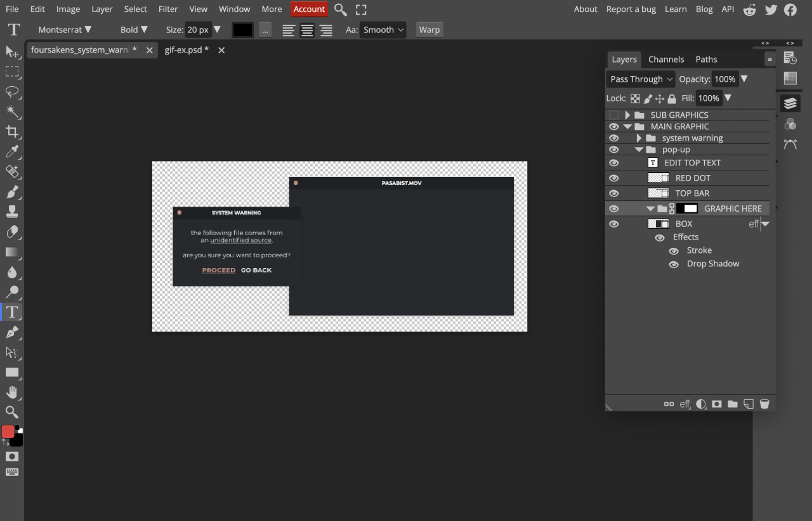Image resolution: width=812 pixels, height=521 pixels.
Task: Hide the Stroke effect
Action: 674,251
